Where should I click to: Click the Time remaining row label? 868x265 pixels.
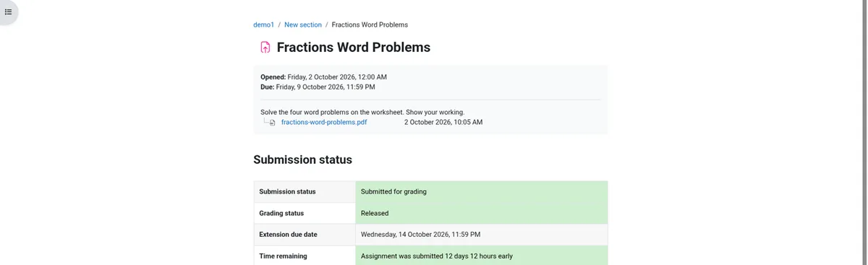[x=283, y=256]
